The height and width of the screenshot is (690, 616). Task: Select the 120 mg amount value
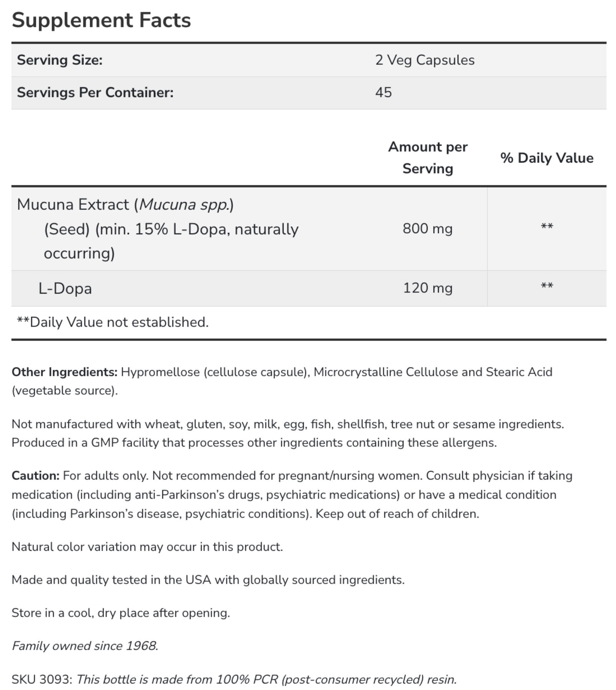click(428, 288)
